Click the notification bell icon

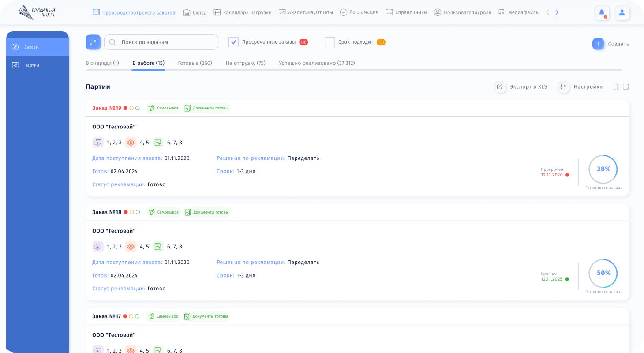click(x=602, y=12)
